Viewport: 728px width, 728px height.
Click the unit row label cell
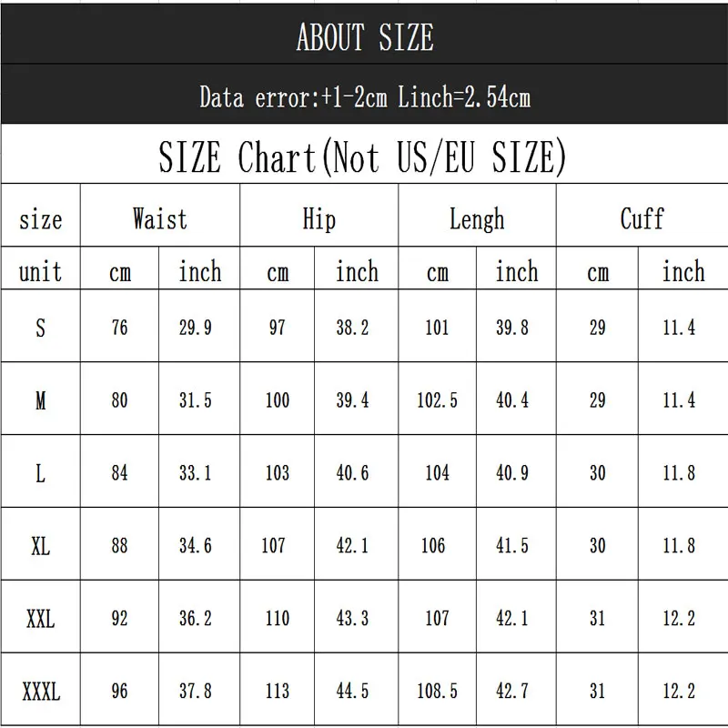point(40,272)
